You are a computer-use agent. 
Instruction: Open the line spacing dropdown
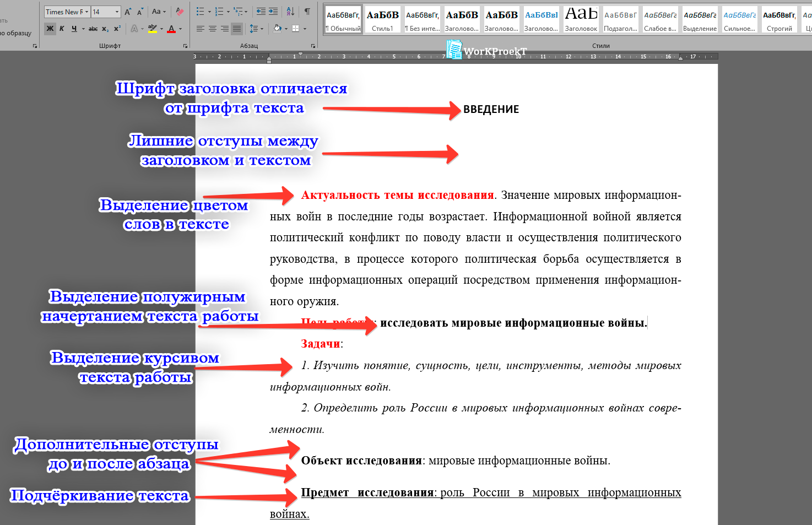(x=262, y=29)
